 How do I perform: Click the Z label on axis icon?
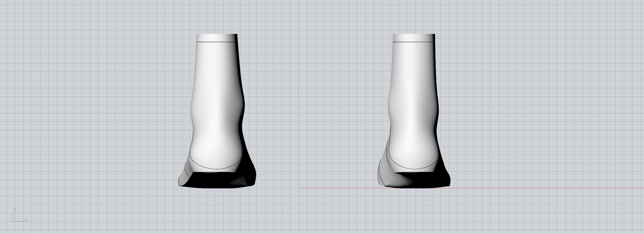pyautogui.click(x=15, y=209)
